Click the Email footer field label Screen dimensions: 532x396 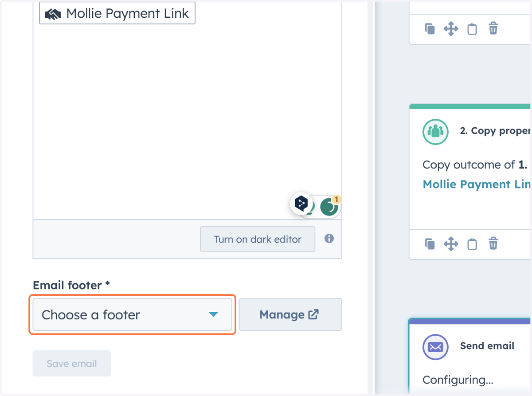tap(71, 285)
